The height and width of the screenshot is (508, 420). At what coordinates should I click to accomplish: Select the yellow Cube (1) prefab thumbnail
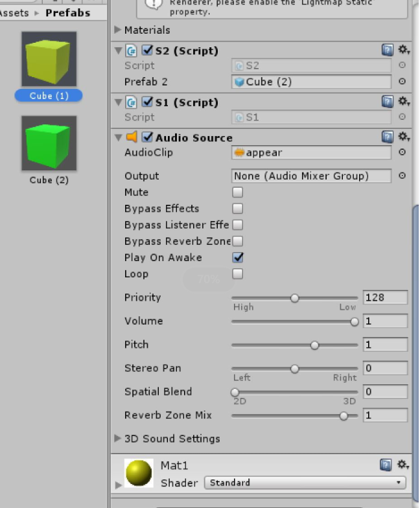49,59
